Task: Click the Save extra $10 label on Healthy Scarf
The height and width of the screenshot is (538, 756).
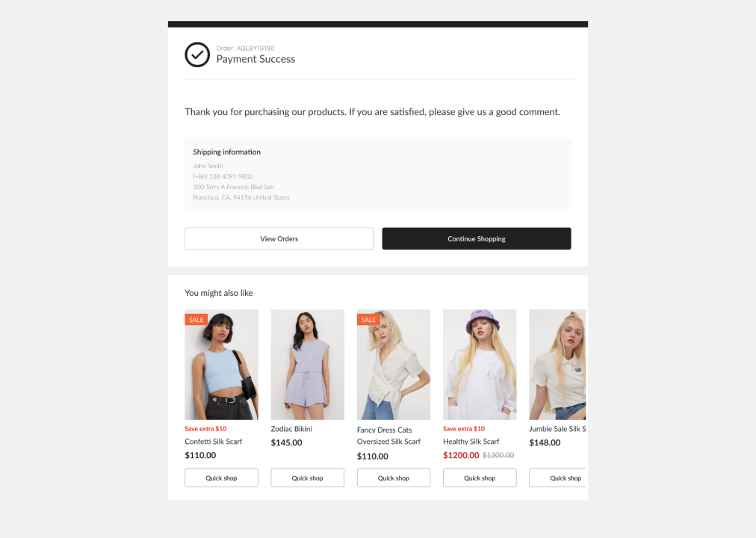Action: tap(464, 429)
